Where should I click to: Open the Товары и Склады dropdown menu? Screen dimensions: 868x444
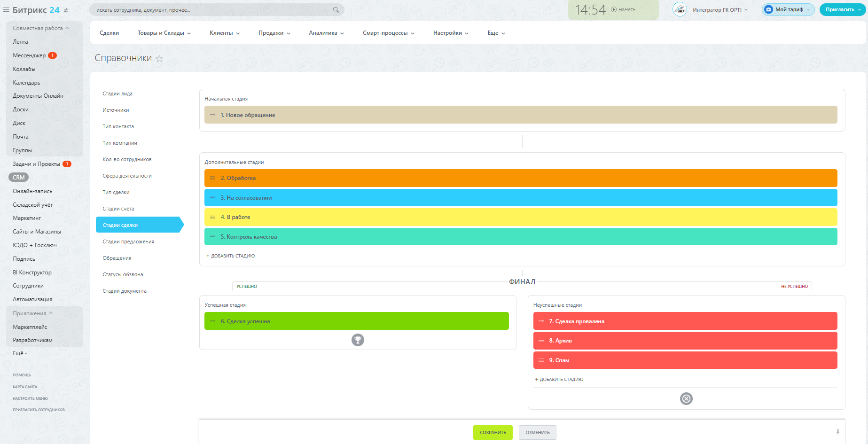coord(164,33)
